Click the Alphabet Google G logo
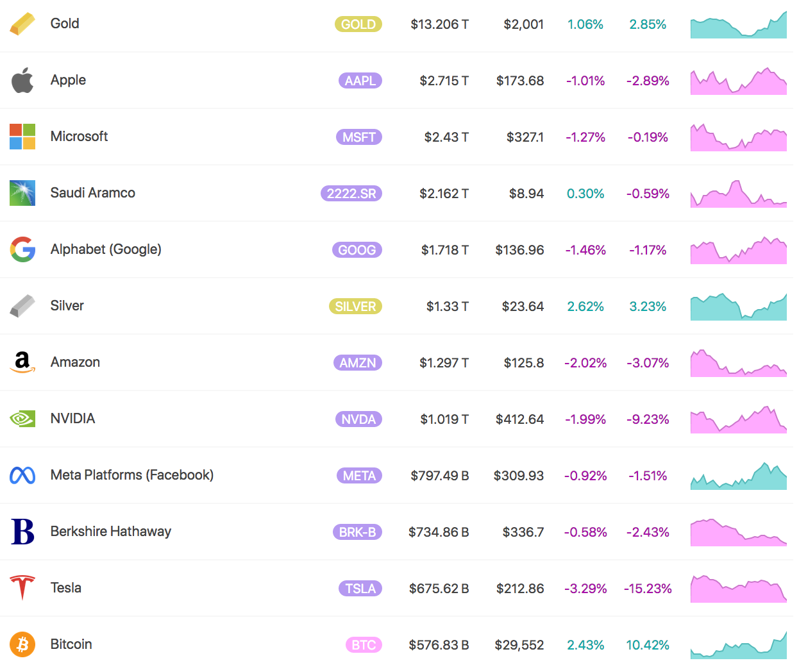Screen dimensions: 799x672 22,249
